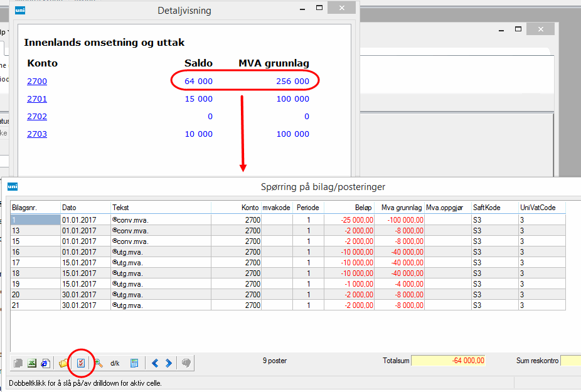Click account 2703 link
This screenshot has height=392, width=581.
(x=36, y=134)
